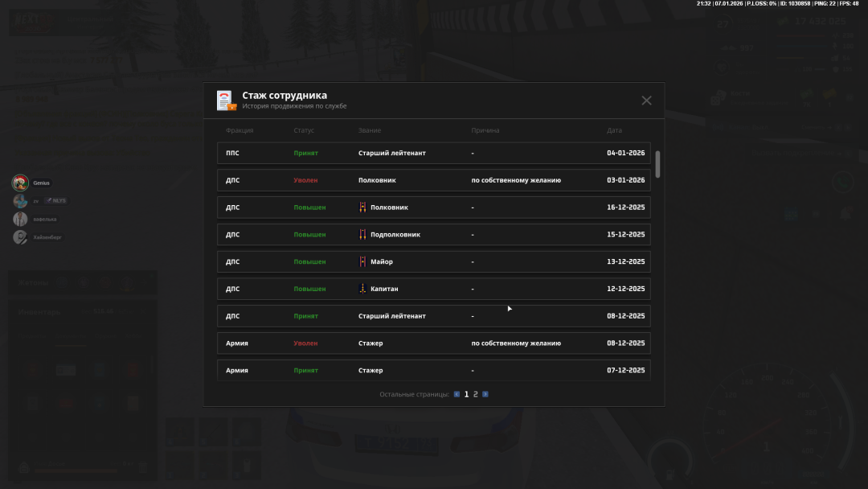Click the history list scrollbar handle
This screenshot has width=868, height=489.
658,164
